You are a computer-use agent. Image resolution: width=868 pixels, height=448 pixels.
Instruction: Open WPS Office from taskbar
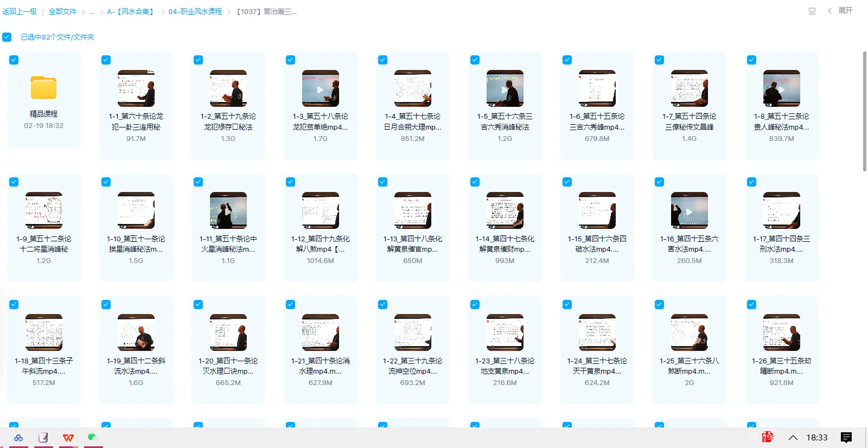coord(68,438)
